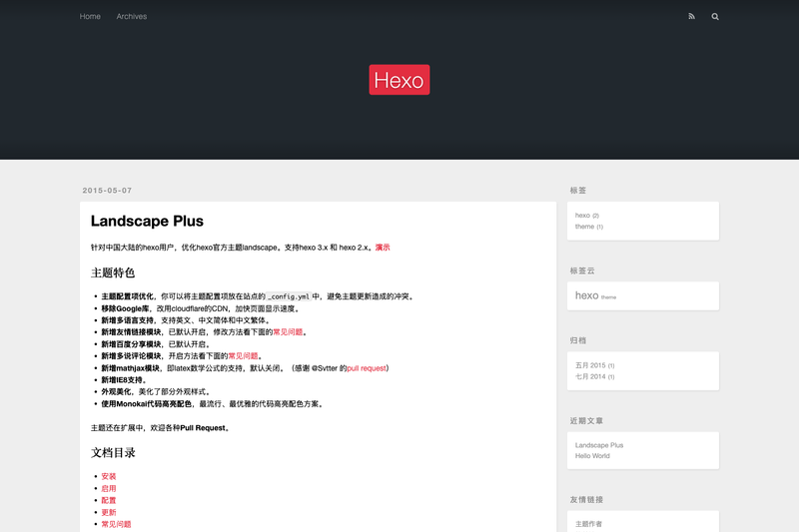Click the _config.yml inline code
The width and height of the screenshot is (799, 532).
[x=289, y=296]
